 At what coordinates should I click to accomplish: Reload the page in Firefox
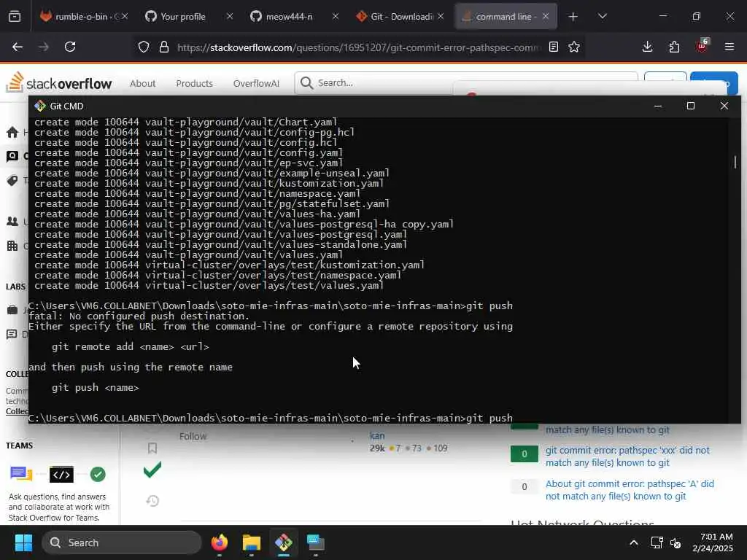coord(70,47)
